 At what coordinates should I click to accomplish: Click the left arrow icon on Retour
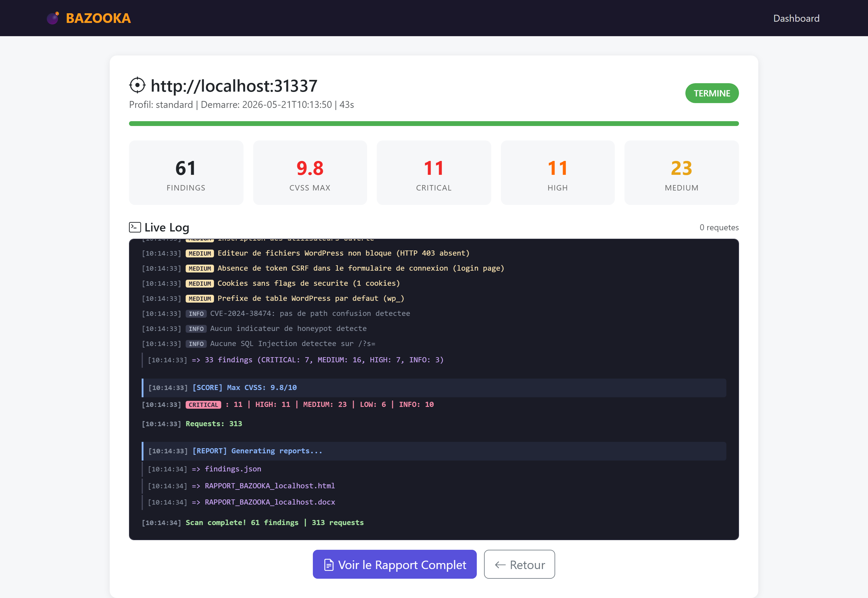[500, 565]
